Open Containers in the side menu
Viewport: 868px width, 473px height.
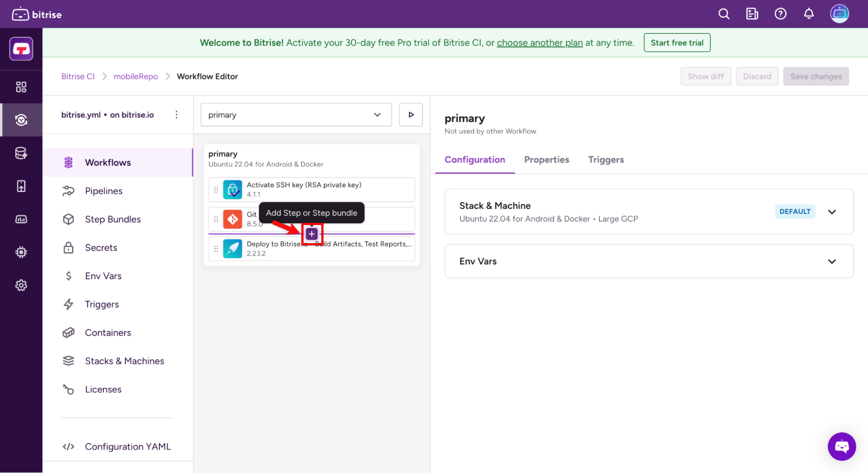click(118, 333)
